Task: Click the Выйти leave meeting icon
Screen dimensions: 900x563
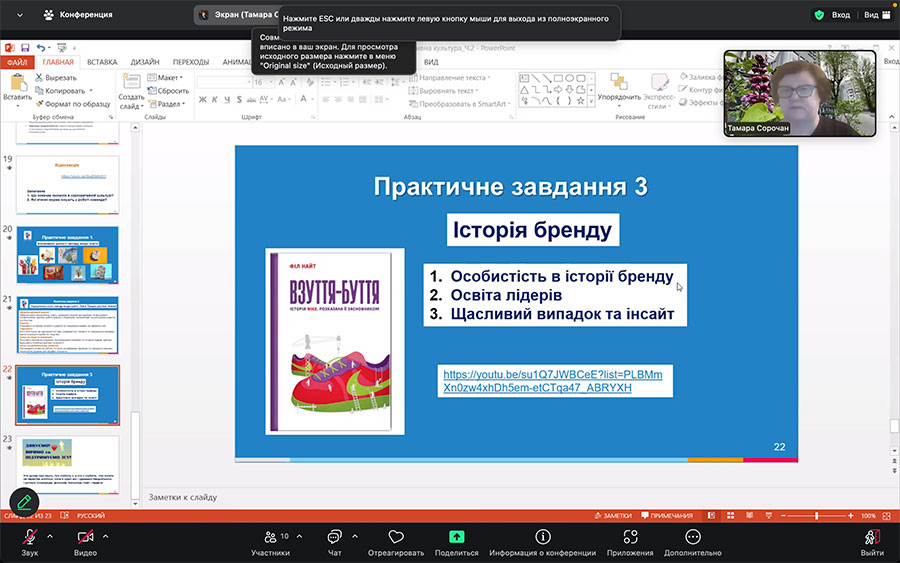Action: (872, 538)
